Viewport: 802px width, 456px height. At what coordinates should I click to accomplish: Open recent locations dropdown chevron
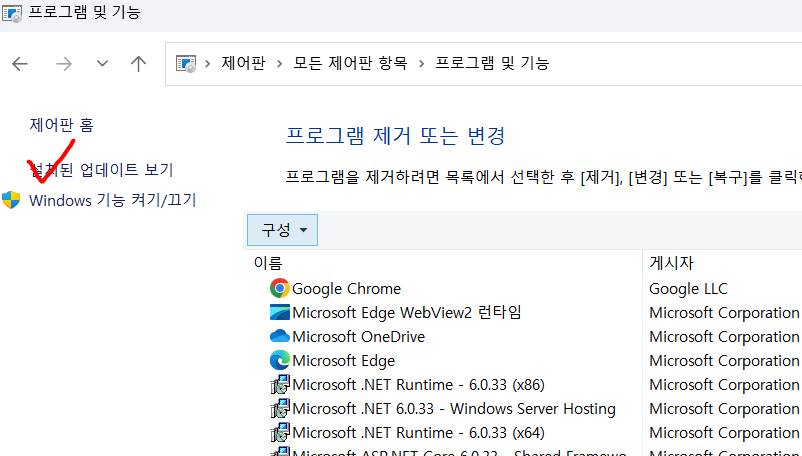[102, 64]
